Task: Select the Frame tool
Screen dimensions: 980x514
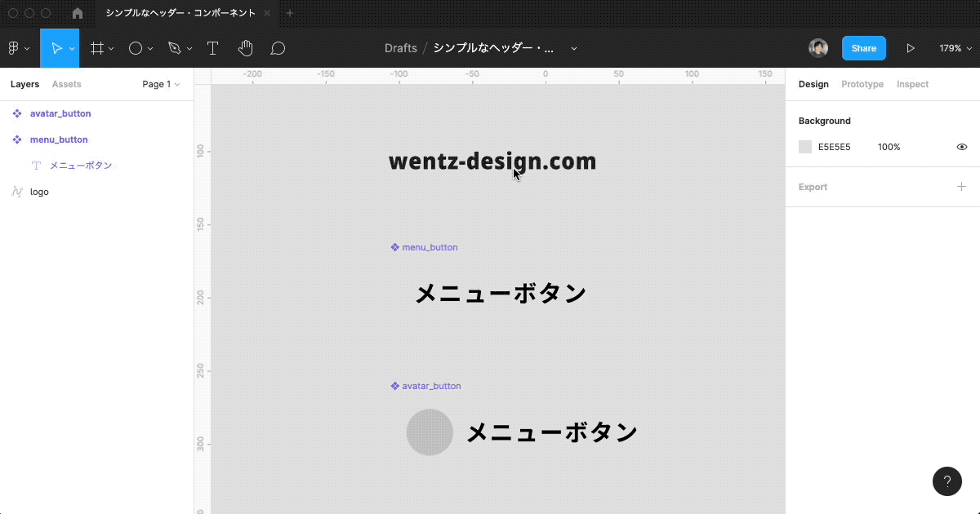Action: (x=96, y=48)
